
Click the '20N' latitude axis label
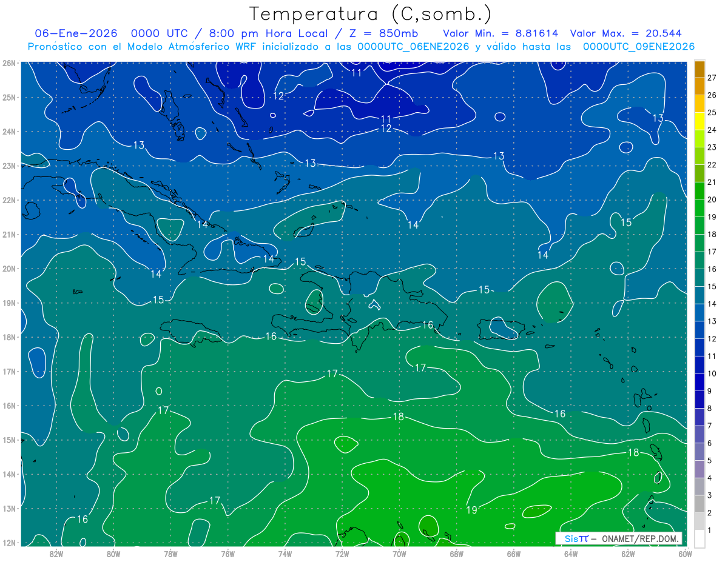(8, 269)
